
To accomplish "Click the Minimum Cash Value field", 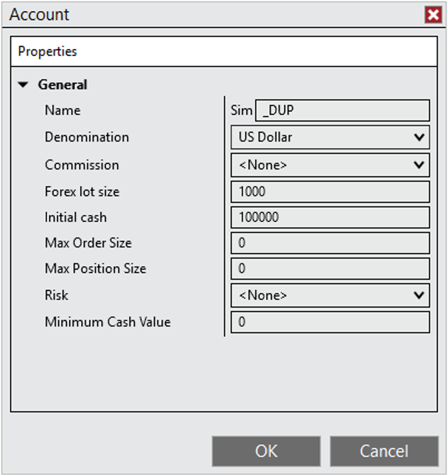I will pyautogui.click(x=330, y=322).
